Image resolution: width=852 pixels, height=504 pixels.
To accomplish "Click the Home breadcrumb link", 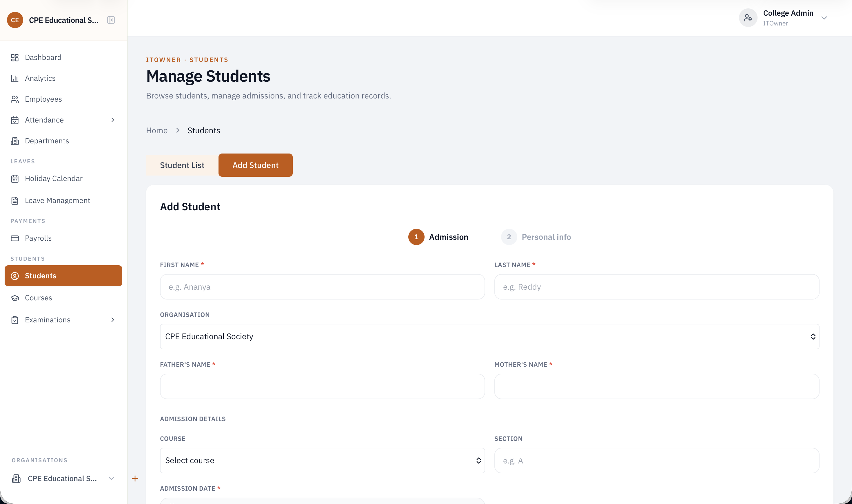I will point(156,130).
